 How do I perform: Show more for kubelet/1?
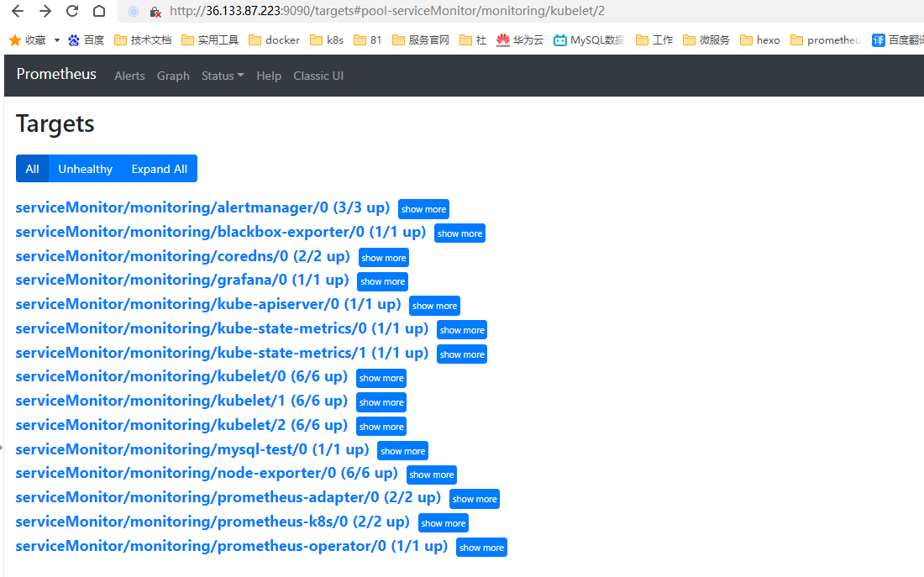(x=381, y=402)
